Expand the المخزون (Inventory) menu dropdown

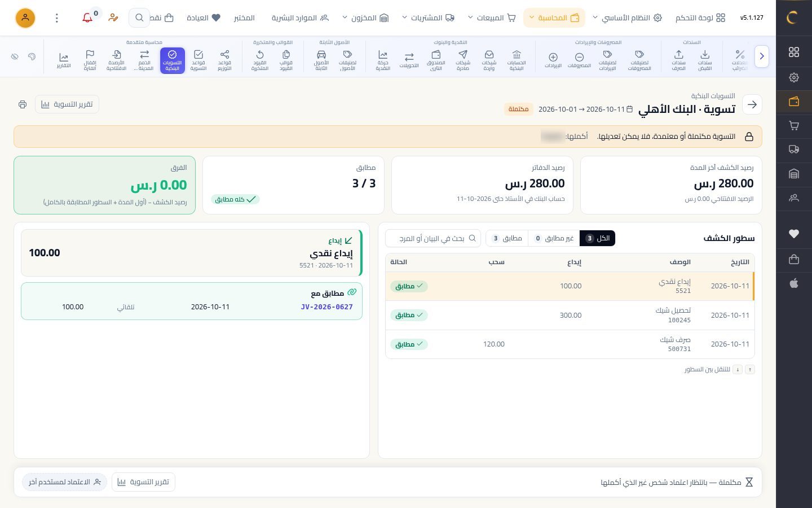tap(365, 18)
